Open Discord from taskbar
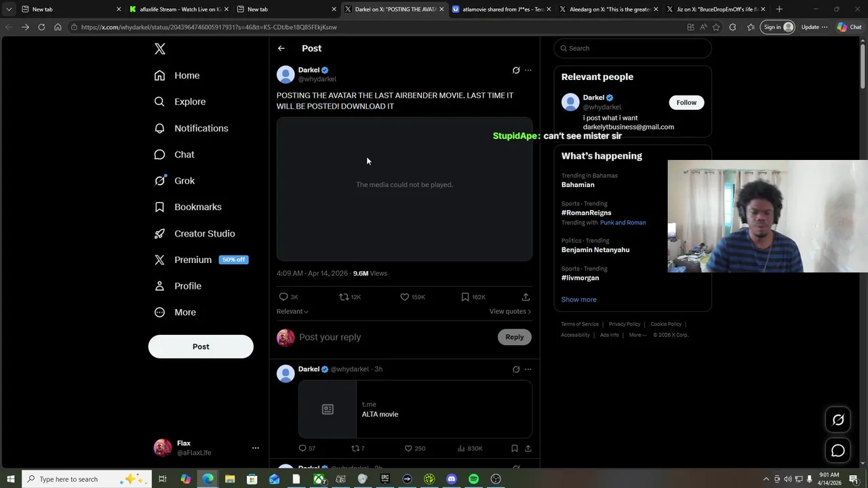This screenshot has height=488, width=868. (x=452, y=479)
